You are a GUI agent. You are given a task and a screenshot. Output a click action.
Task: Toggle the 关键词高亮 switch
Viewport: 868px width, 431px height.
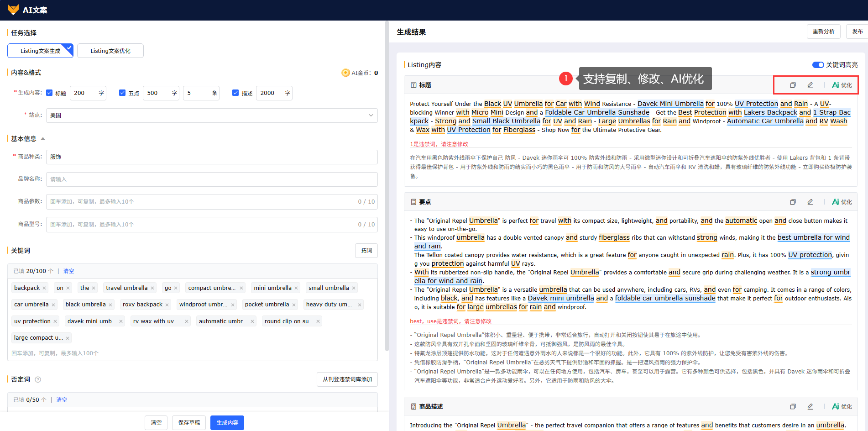pos(818,65)
